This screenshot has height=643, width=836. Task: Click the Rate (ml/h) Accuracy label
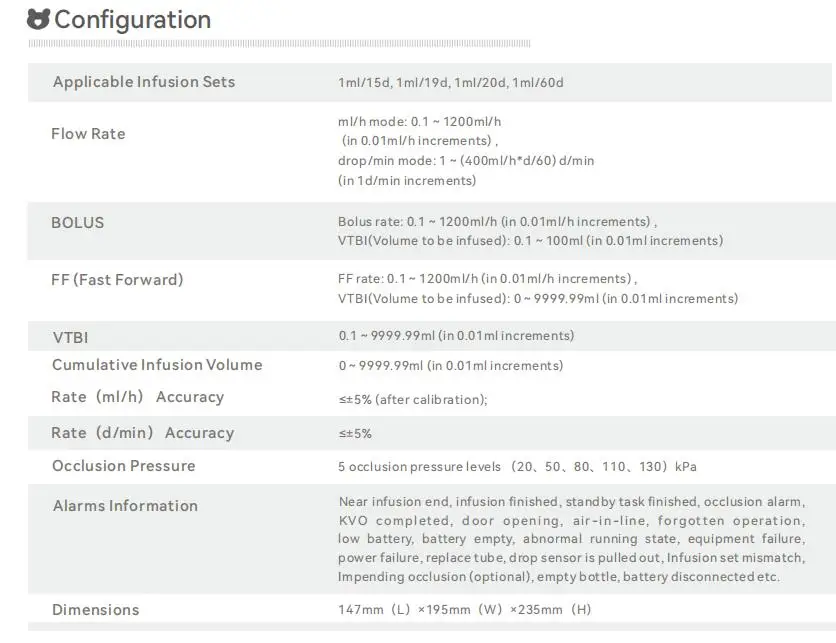click(137, 397)
